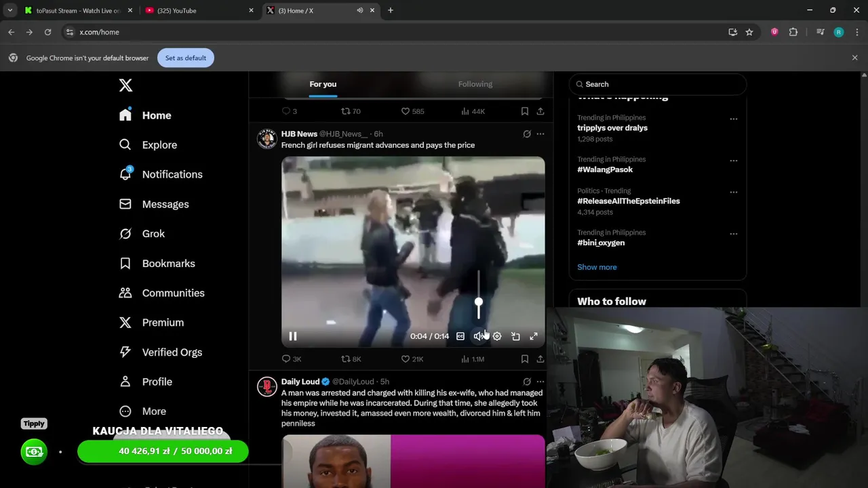The width and height of the screenshot is (868, 488).
Task: View stats of HJB News post (1.1M)
Action: tap(473, 359)
